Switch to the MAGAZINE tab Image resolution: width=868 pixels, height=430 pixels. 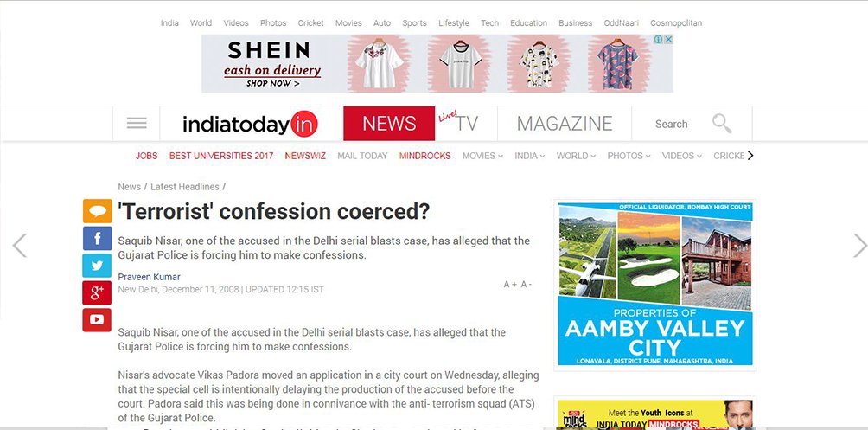pyautogui.click(x=564, y=124)
